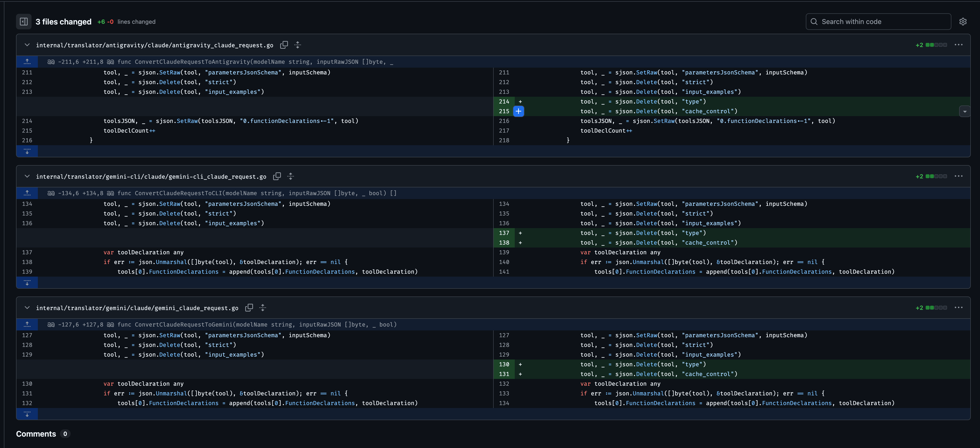Screen dimensions: 980x448
Task: Toggle the file tree sidebar panel
Action: click(x=24, y=22)
